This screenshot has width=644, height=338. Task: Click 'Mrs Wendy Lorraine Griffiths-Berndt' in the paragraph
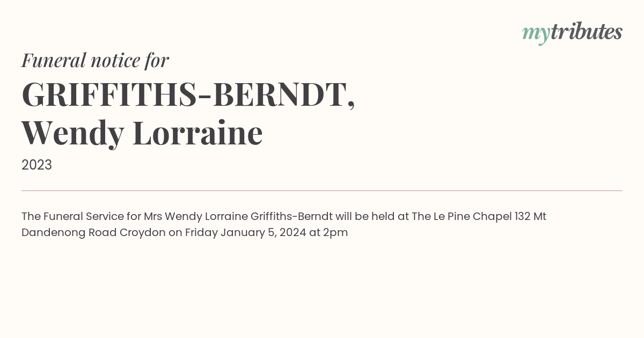point(238,216)
